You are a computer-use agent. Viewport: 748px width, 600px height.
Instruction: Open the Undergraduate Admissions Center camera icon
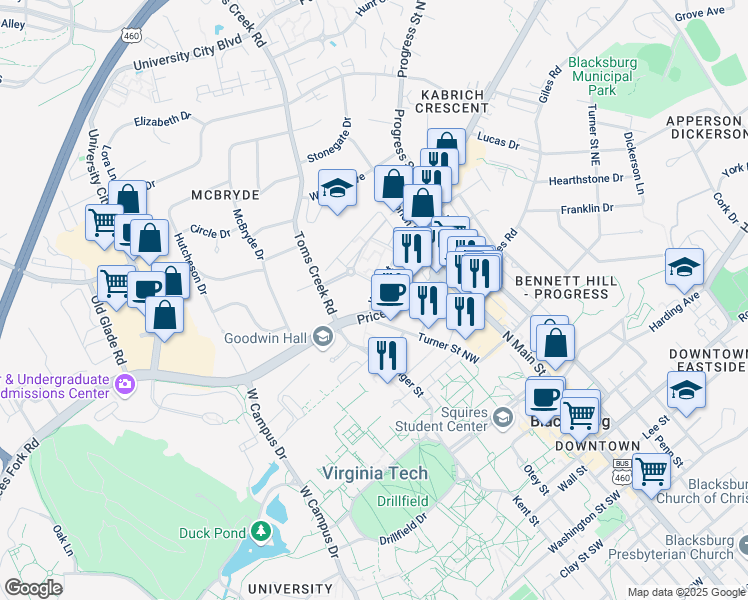point(125,383)
